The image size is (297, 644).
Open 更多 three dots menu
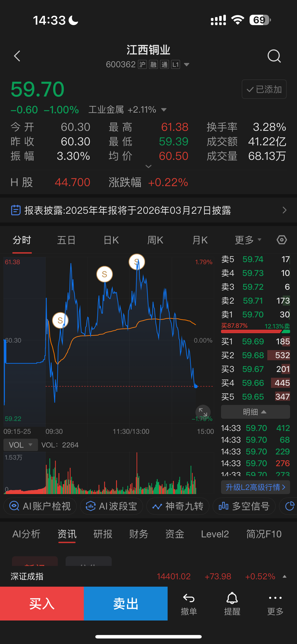[x=275, y=603]
